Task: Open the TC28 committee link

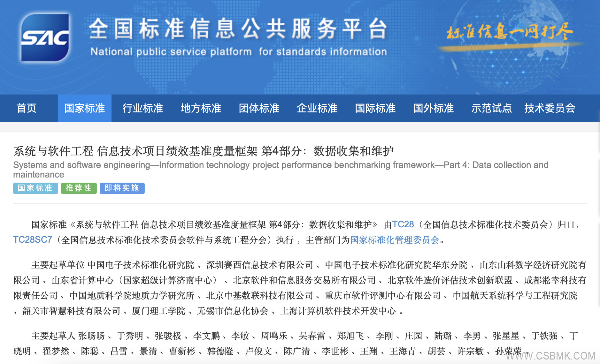Action: (403, 224)
